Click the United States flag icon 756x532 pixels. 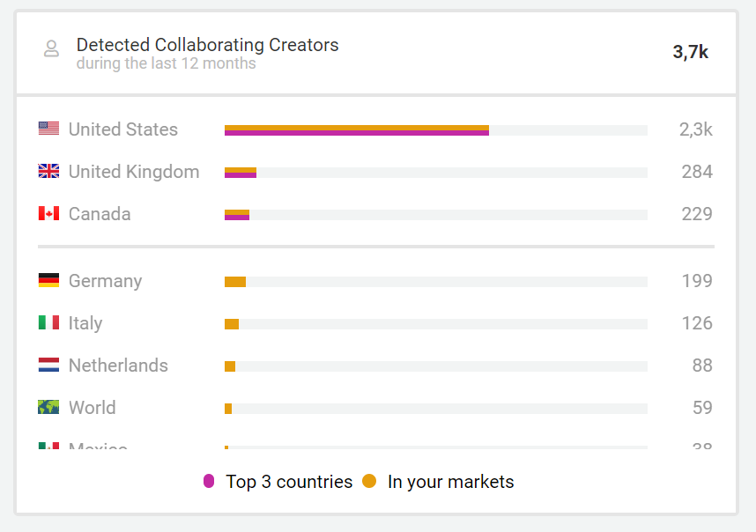(x=48, y=129)
